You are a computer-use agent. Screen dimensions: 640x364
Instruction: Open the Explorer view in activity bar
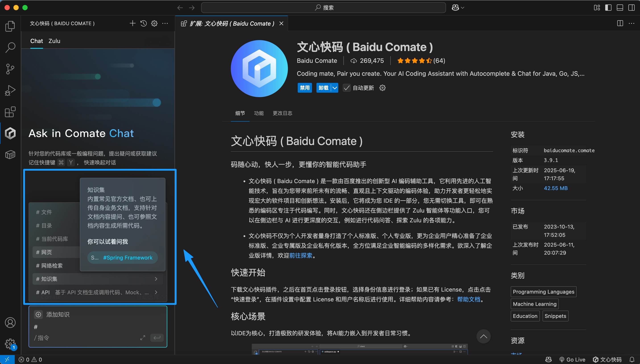coord(10,26)
